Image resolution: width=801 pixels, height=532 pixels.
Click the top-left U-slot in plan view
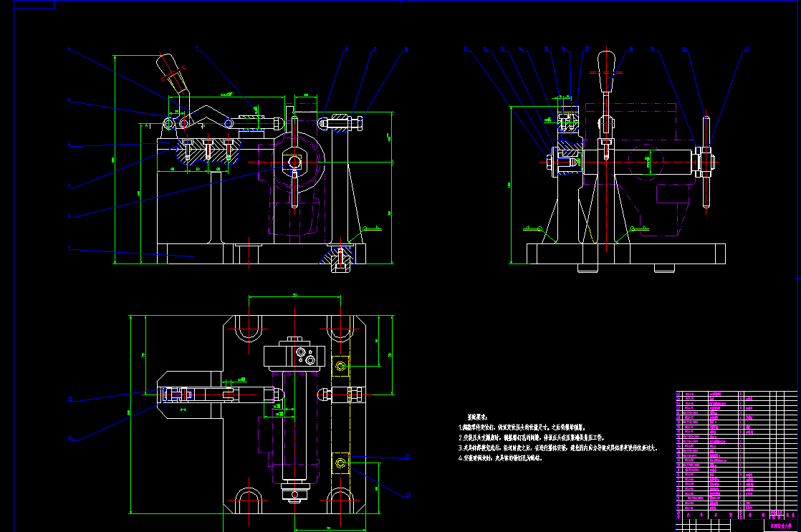(x=249, y=328)
